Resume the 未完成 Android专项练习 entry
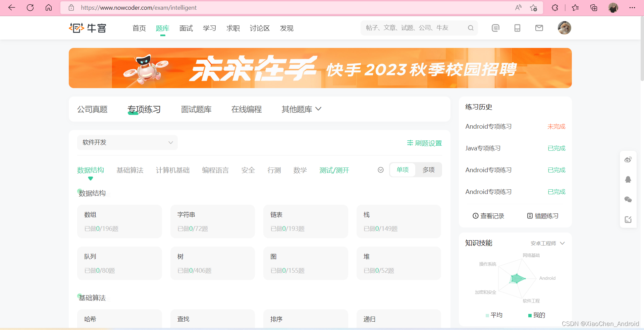The height and width of the screenshot is (330, 644). pos(515,126)
